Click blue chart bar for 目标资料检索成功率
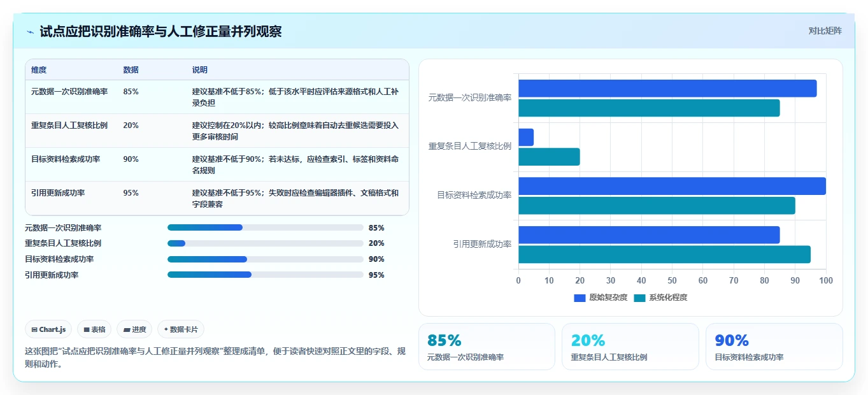The width and height of the screenshot is (868, 395). (x=672, y=186)
